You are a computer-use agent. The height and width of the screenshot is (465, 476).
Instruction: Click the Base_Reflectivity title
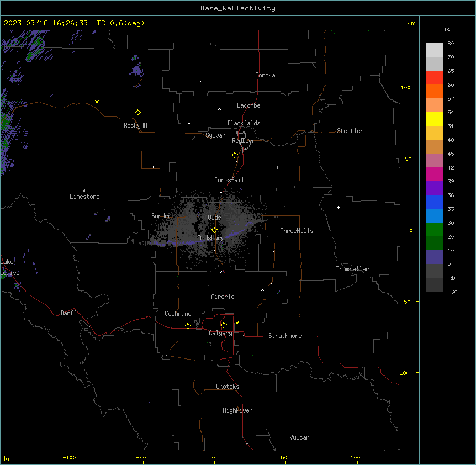click(x=238, y=8)
